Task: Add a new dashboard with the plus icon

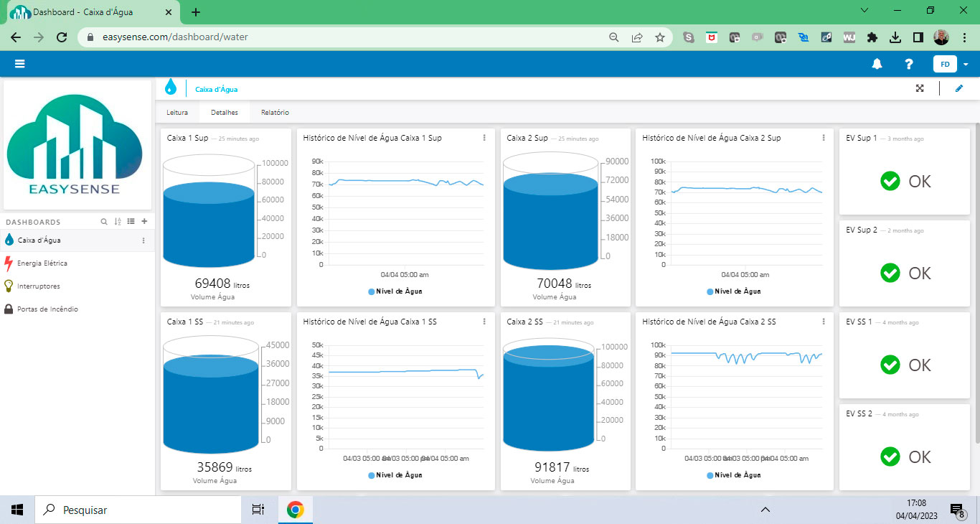Action: click(x=144, y=222)
